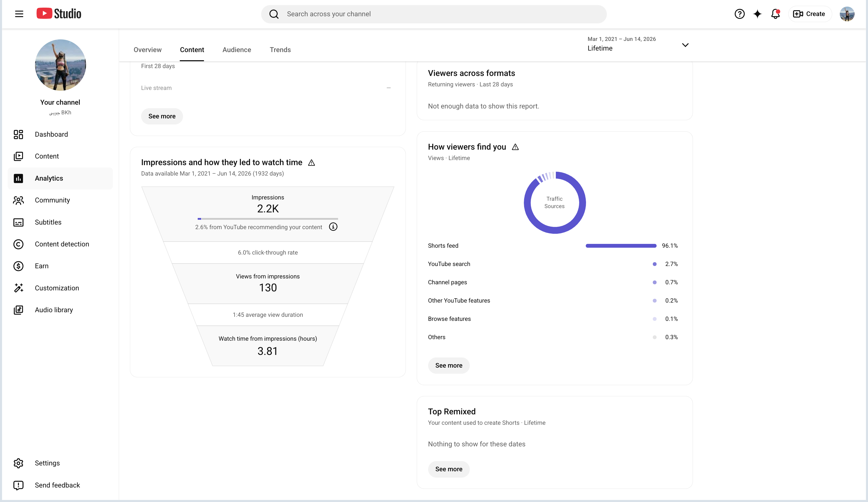Click the Content detection copyright icon
The image size is (868, 502).
pos(18,244)
